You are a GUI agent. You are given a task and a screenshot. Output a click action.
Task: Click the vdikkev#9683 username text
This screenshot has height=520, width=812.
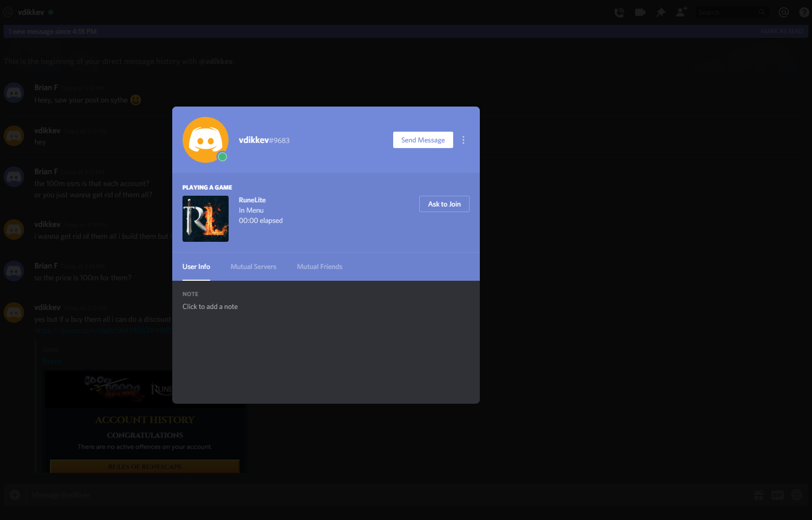(x=264, y=140)
